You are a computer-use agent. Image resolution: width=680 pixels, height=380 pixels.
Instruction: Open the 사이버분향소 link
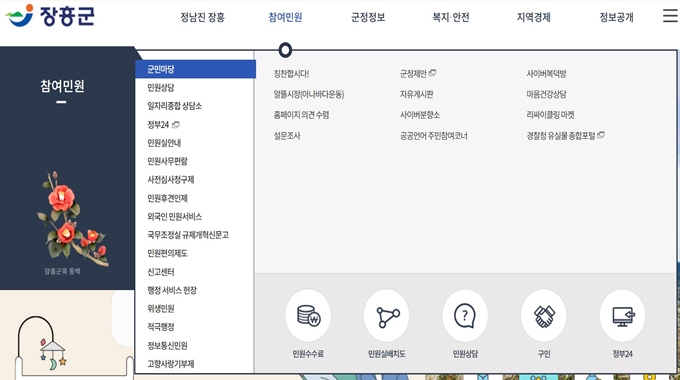[420, 115]
